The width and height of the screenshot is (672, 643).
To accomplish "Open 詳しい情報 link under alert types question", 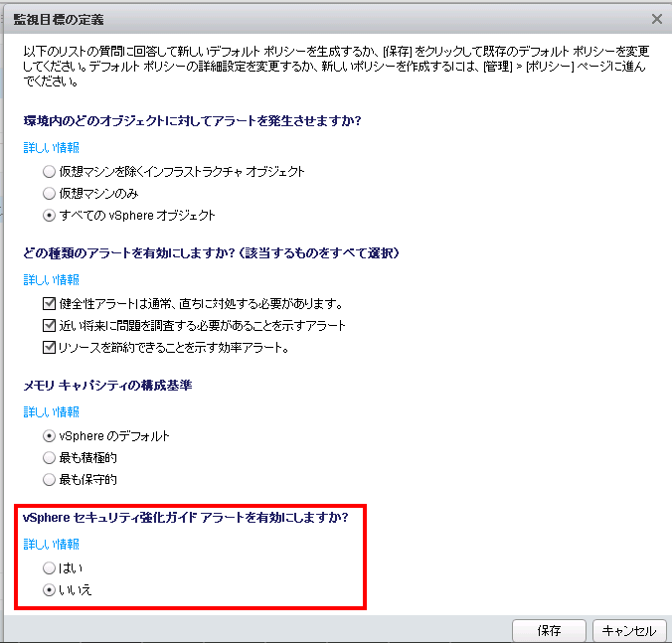I will [x=52, y=279].
